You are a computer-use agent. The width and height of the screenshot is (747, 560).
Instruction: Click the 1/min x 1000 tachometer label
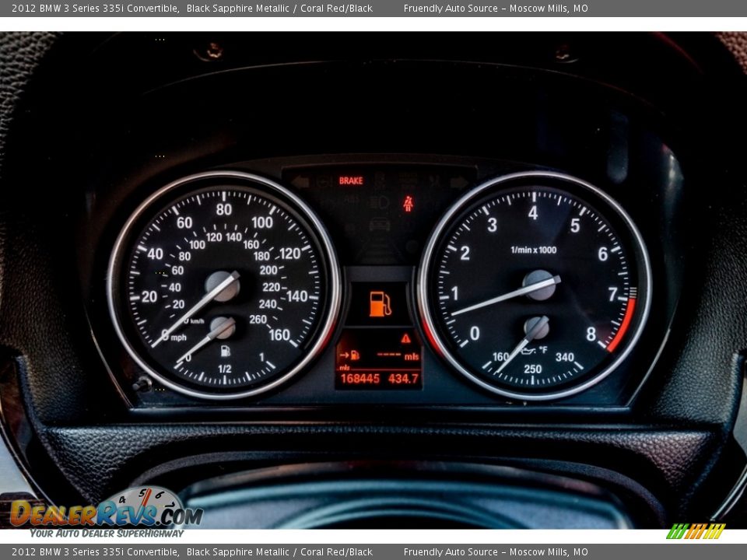coord(533,250)
